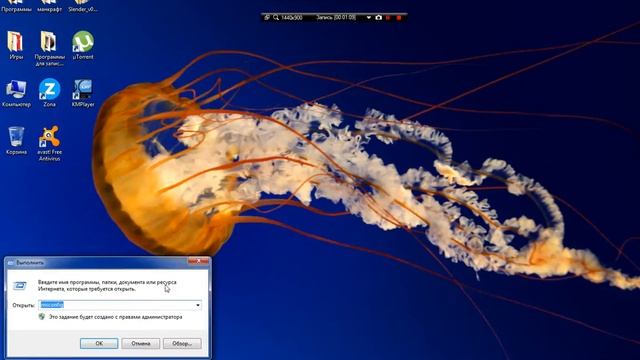Click OK in the Run dialog
This screenshot has width=640, height=360.
tap(99, 343)
